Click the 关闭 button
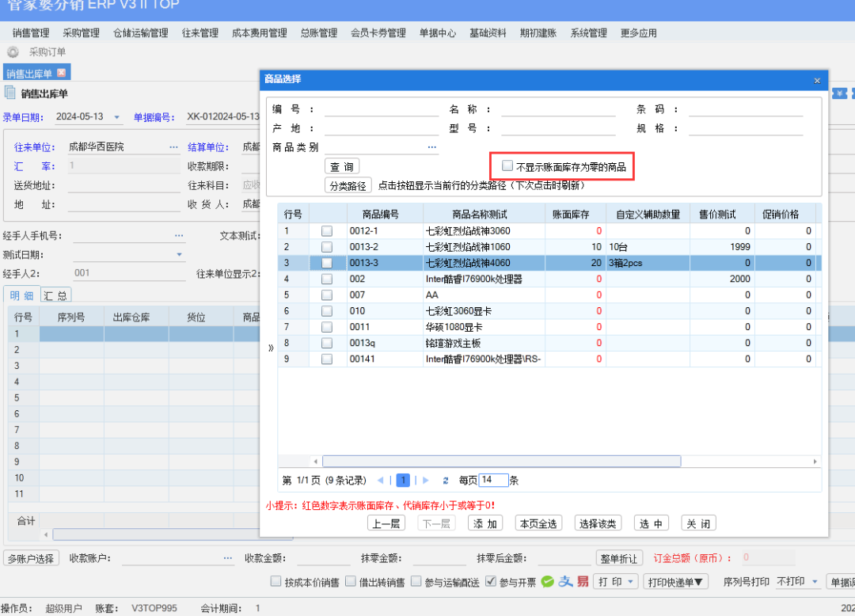 tap(698, 523)
